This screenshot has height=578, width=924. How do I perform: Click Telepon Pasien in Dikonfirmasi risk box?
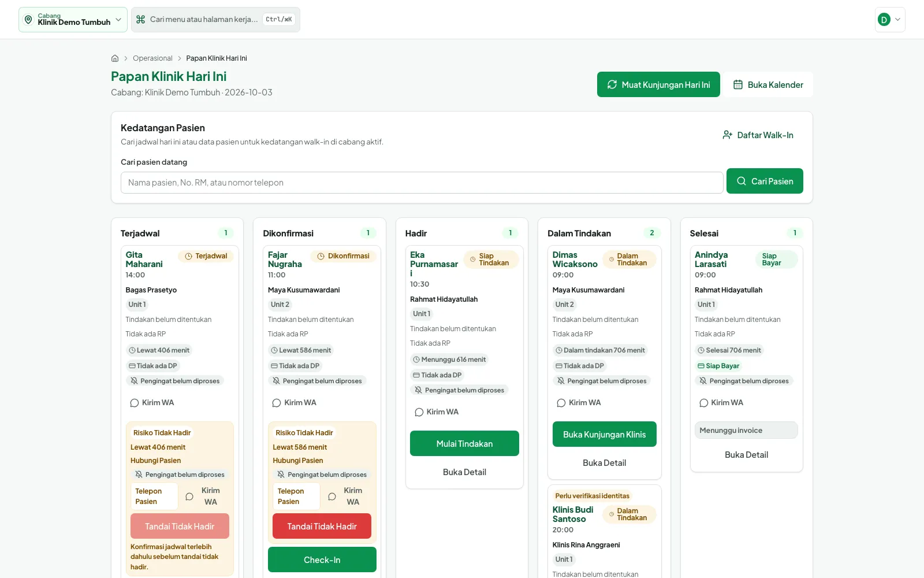(x=296, y=497)
